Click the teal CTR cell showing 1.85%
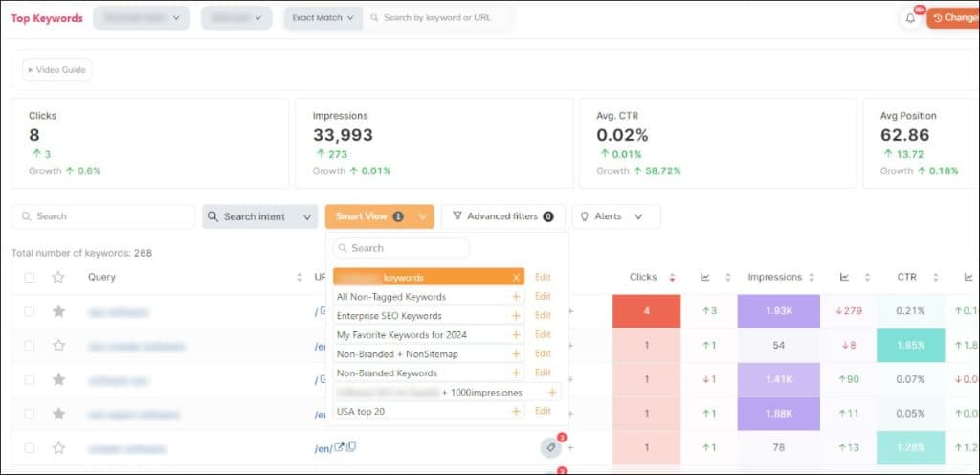This screenshot has width=980, height=475. [x=910, y=345]
